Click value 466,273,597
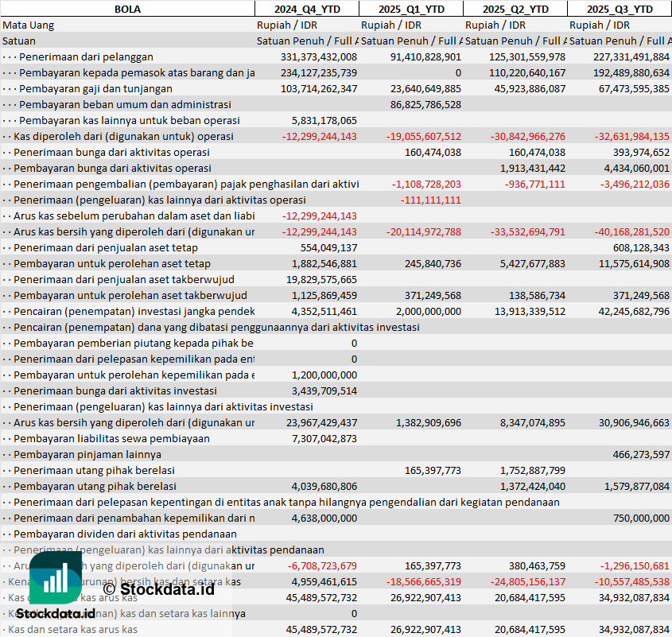 coord(641,454)
